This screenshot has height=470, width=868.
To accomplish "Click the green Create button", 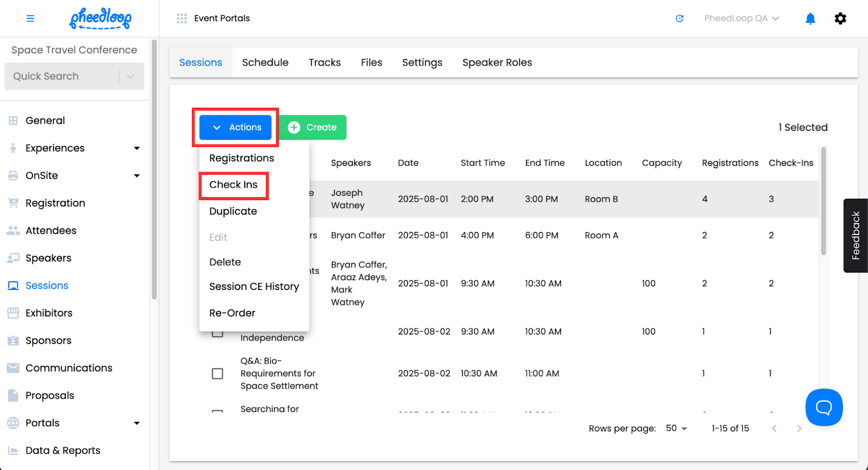I will click(x=312, y=127).
